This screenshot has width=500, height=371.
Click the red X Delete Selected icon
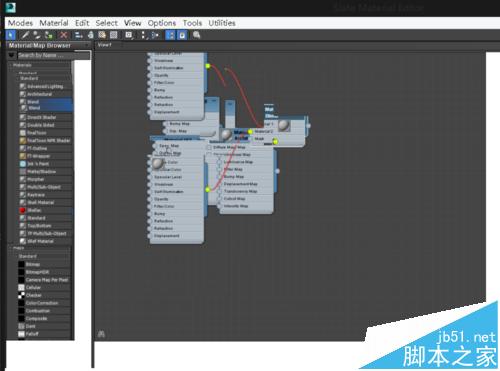[63, 35]
